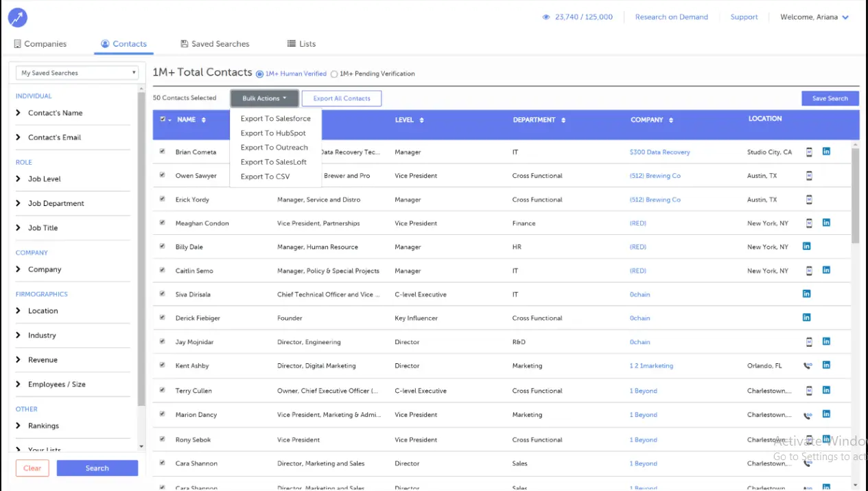
Task: Uncheck the Kent Ashby row checkbox
Action: pyautogui.click(x=163, y=365)
